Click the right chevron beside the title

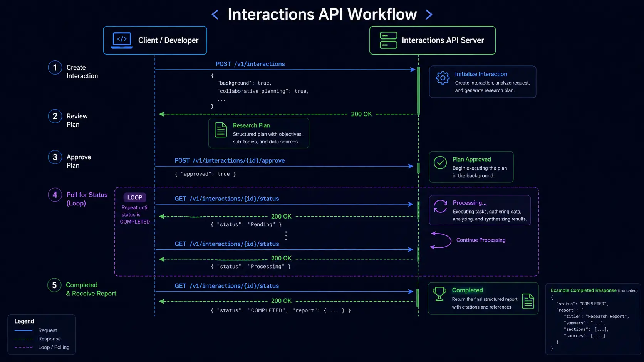[429, 15]
